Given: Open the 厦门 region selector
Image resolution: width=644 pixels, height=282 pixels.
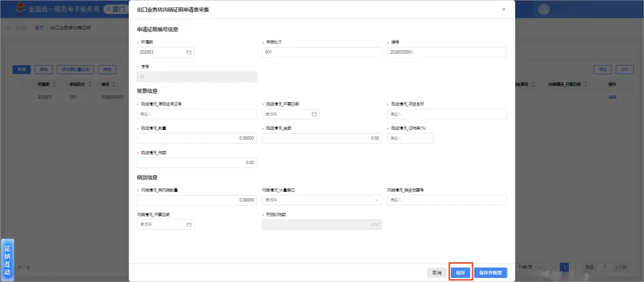Looking at the screenshot, I should coord(116,9).
